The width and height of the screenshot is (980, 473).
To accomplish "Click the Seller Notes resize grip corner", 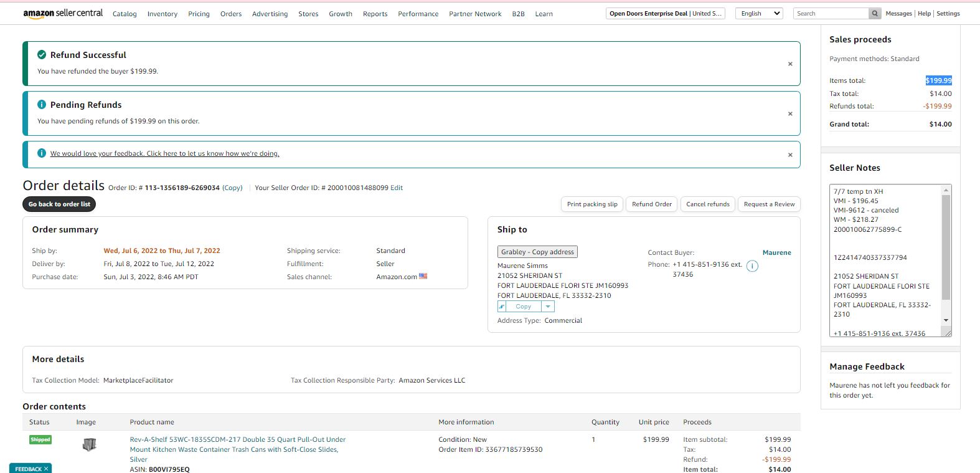I will pos(948,333).
